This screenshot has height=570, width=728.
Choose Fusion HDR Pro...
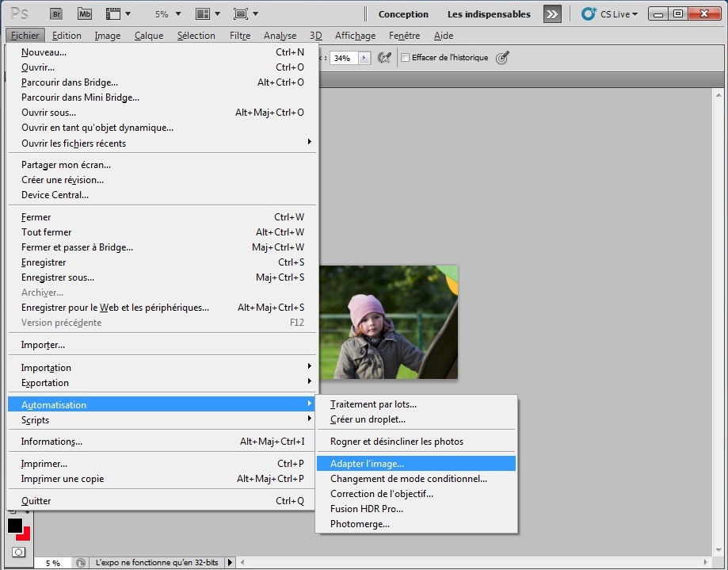pos(417,509)
